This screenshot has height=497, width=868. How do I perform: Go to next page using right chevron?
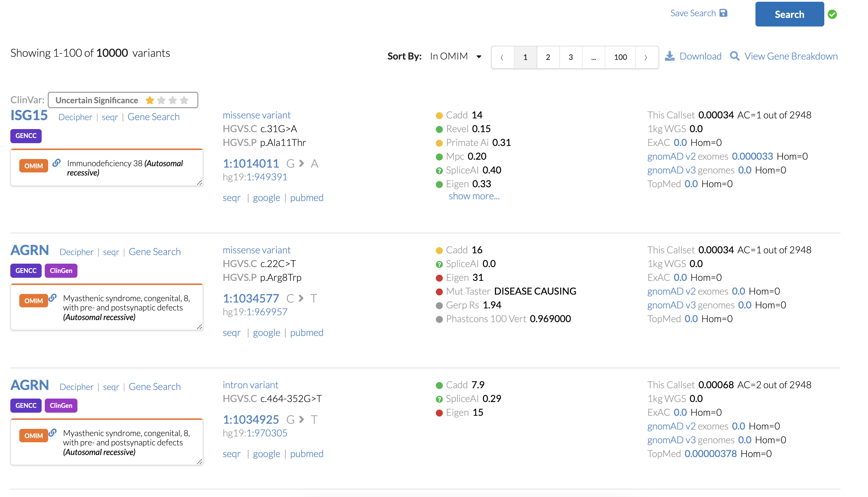click(x=646, y=57)
